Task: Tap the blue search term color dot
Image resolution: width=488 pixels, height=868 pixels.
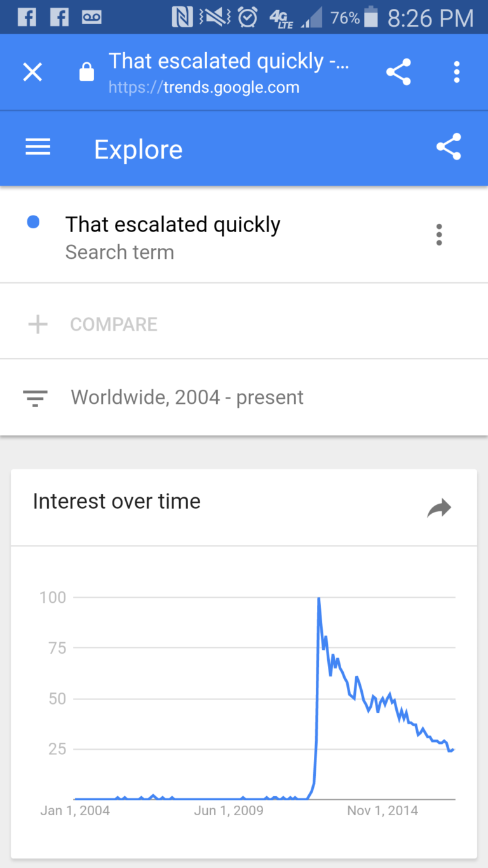Action: (34, 222)
